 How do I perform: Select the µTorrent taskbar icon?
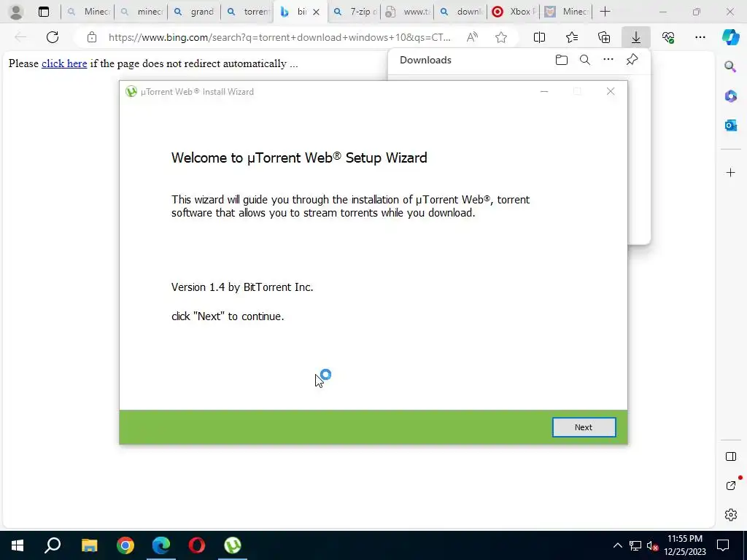(233, 545)
